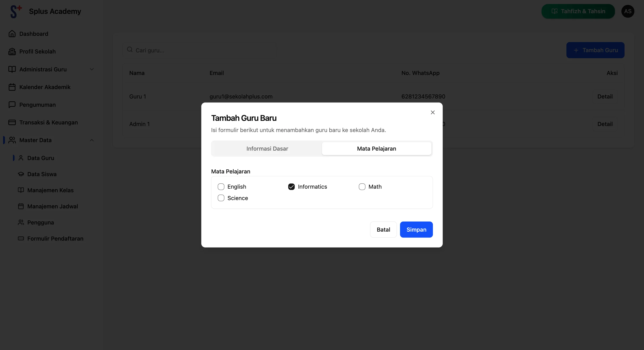The height and width of the screenshot is (350, 644).
Task: Uncheck the Informatics subject checkbox
Action: coord(292,187)
